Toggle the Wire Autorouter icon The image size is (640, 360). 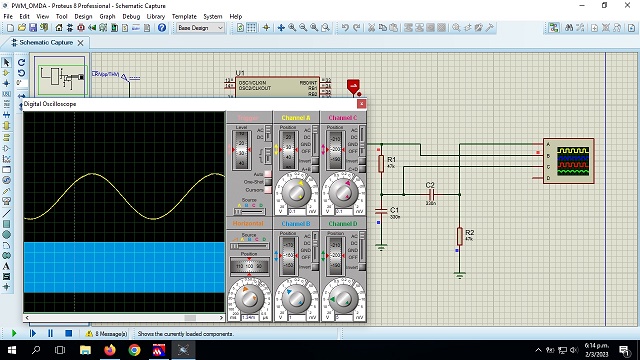pyautogui.click(x=554, y=28)
